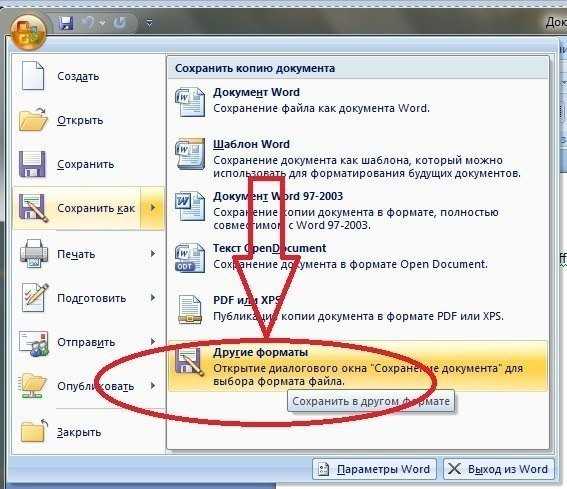567x489 pixels.
Task: Click the closed folder icon for Закрыть
Action: coord(34,431)
